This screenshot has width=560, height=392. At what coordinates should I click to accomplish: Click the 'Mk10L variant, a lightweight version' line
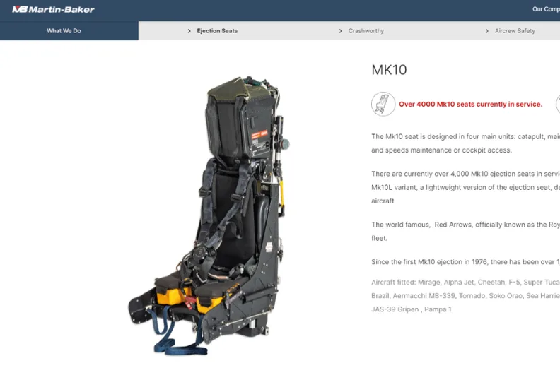(465, 188)
